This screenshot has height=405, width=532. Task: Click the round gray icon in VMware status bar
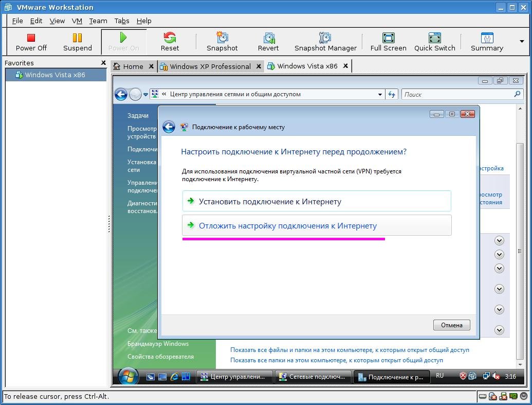(x=523, y=396)
